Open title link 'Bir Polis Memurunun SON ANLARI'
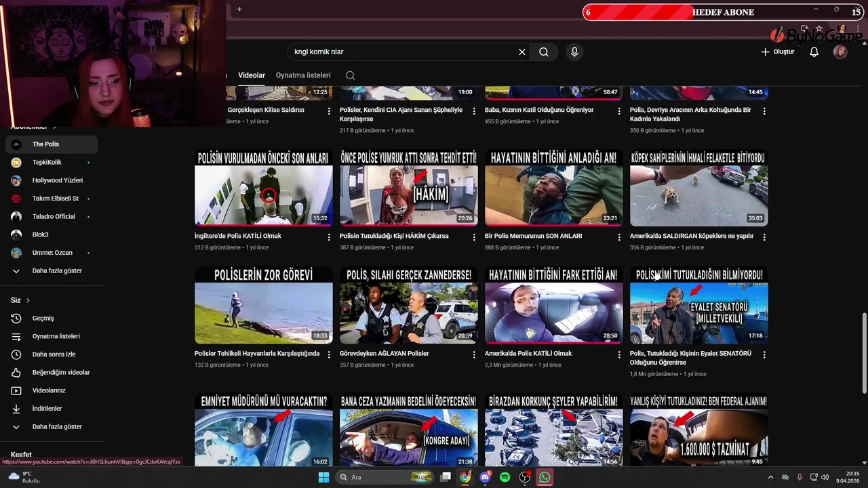Screen dimensions: 868x488 click(533, 236)
